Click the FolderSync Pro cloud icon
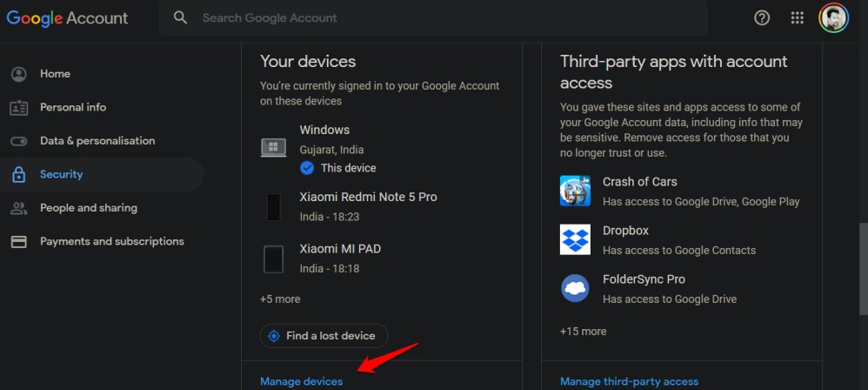 (x=575, y=288)
